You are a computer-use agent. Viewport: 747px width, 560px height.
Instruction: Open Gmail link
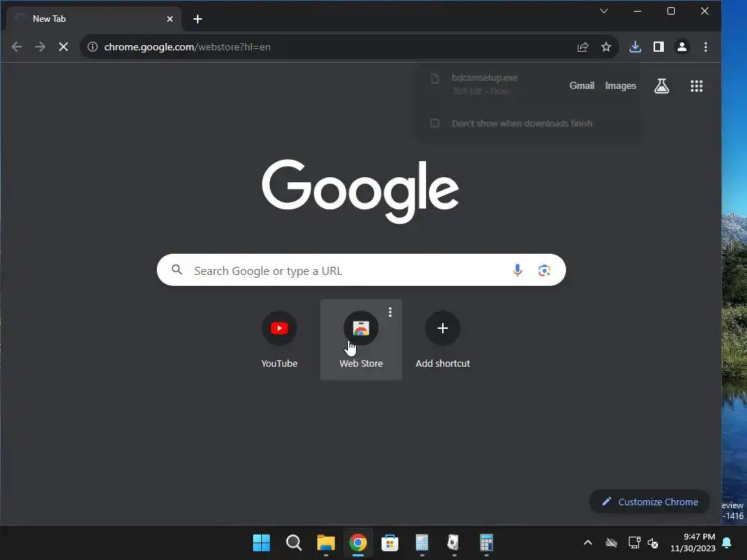581,86
